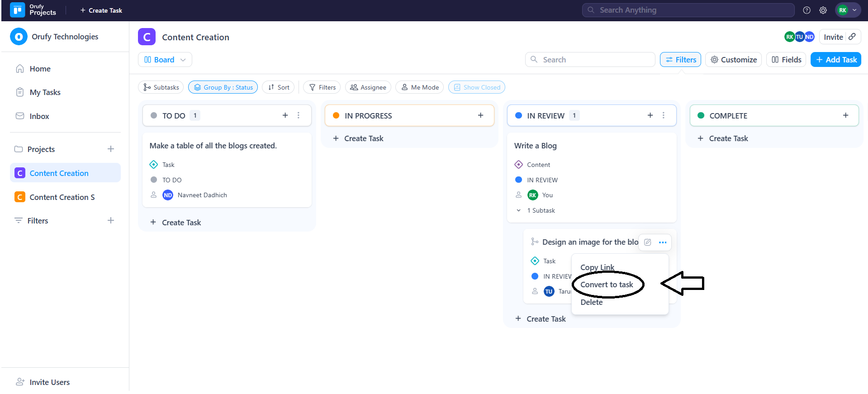Screen dimensions: 868x394
Task: Open Invite Users in sidebar
Action: click(x=49, y=382)
